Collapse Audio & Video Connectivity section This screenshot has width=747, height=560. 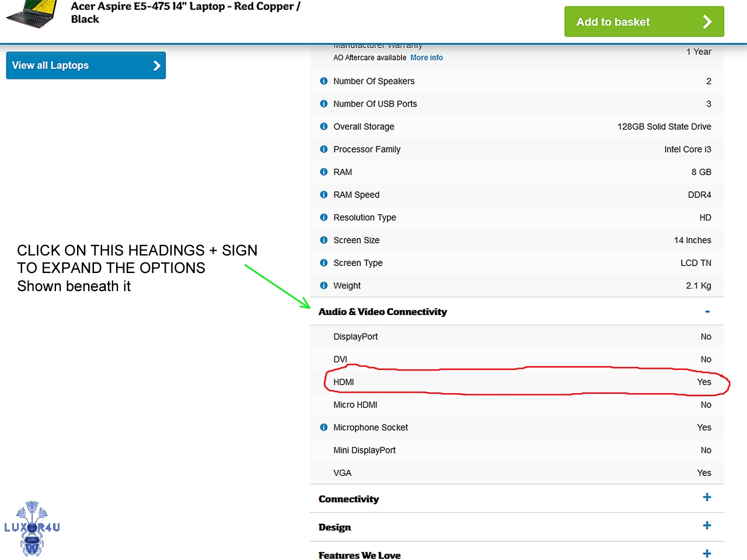coord(707,311)
